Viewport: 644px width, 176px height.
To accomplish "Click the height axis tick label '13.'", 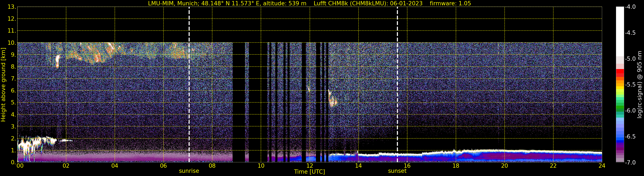I will 12,7.
